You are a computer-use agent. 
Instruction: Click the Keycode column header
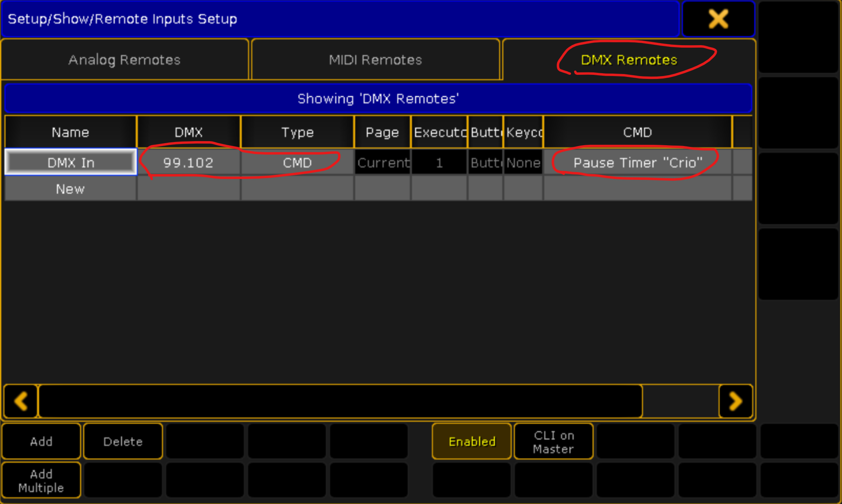click(x=524, y=132)
